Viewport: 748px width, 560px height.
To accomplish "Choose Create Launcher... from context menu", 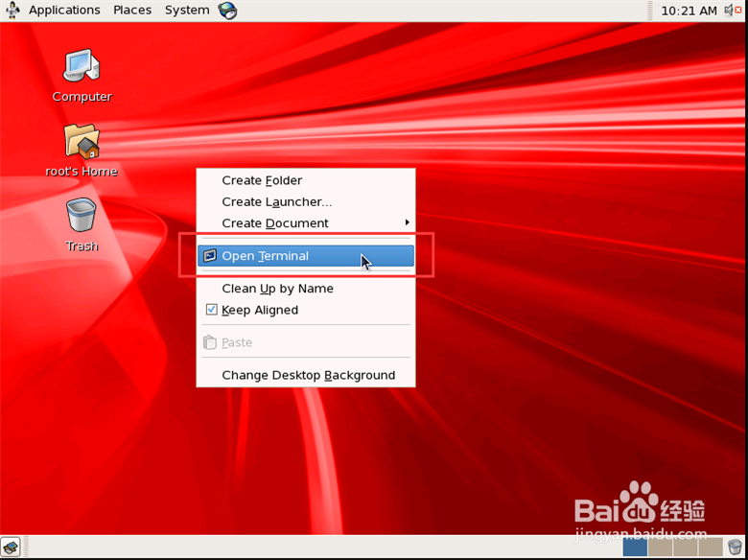I will (305, 201).
